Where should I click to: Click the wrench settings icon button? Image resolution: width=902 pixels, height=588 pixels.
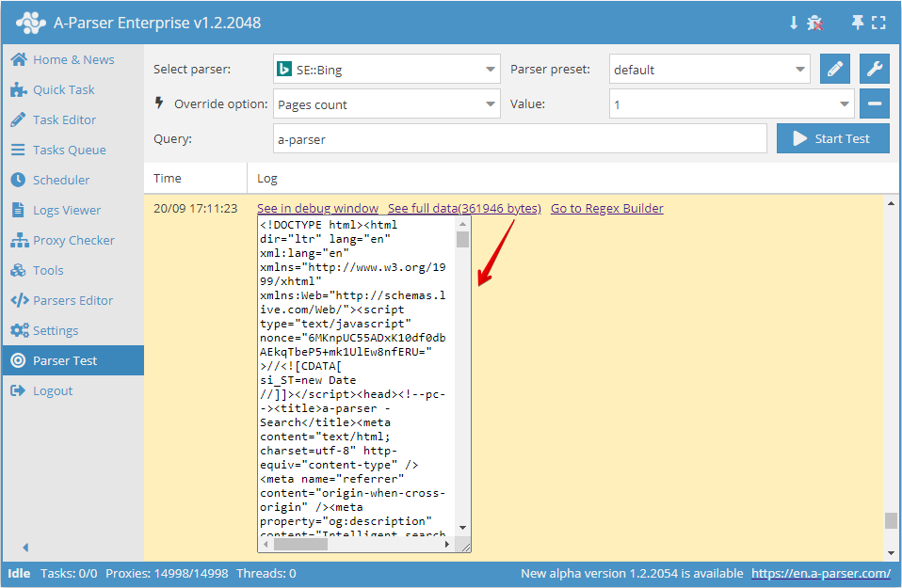[x=874, y=69]
